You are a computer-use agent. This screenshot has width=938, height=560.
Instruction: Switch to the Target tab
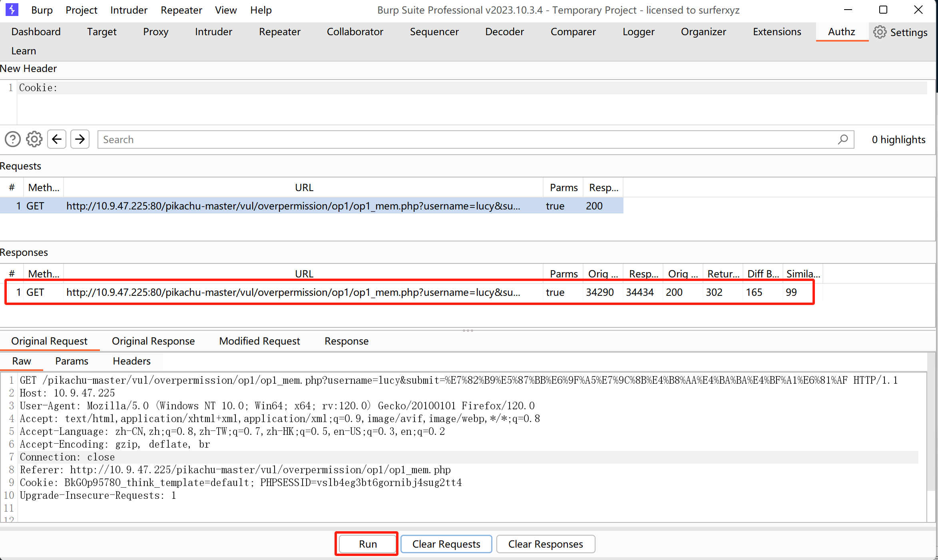pyautogui.click(x=102, y=32)
